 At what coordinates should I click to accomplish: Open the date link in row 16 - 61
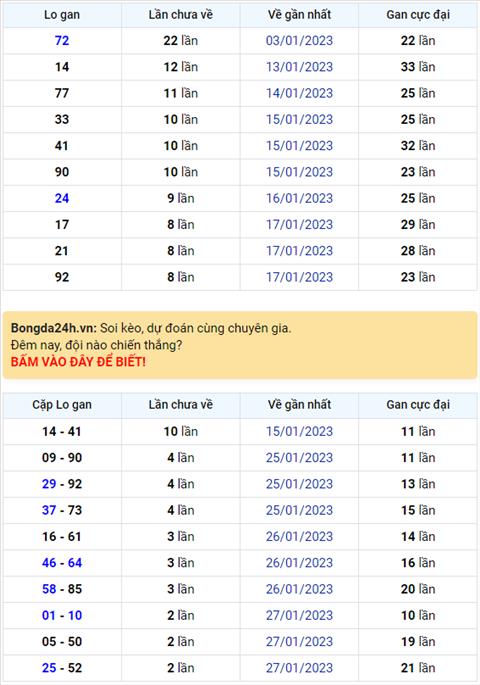[299, 536]
